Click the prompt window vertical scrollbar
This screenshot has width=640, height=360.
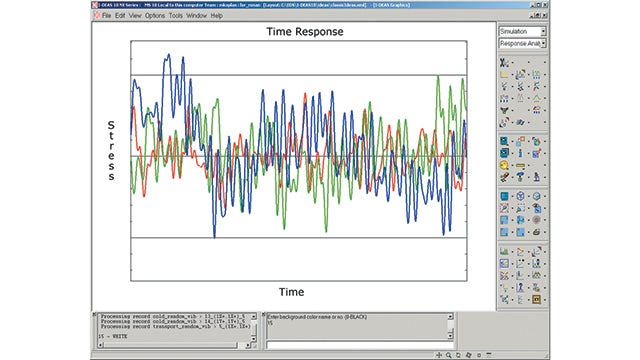tap(450, 326)
